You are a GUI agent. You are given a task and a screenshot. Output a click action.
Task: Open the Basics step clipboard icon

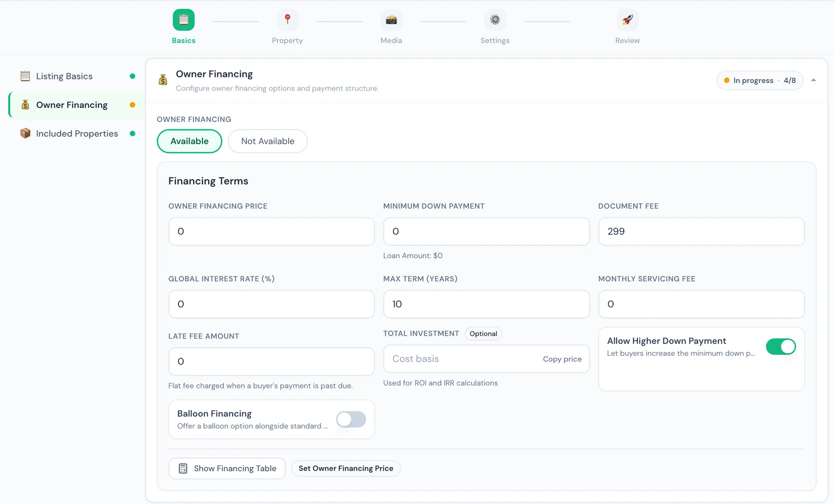pyautogui.click(x=183, y=20)
